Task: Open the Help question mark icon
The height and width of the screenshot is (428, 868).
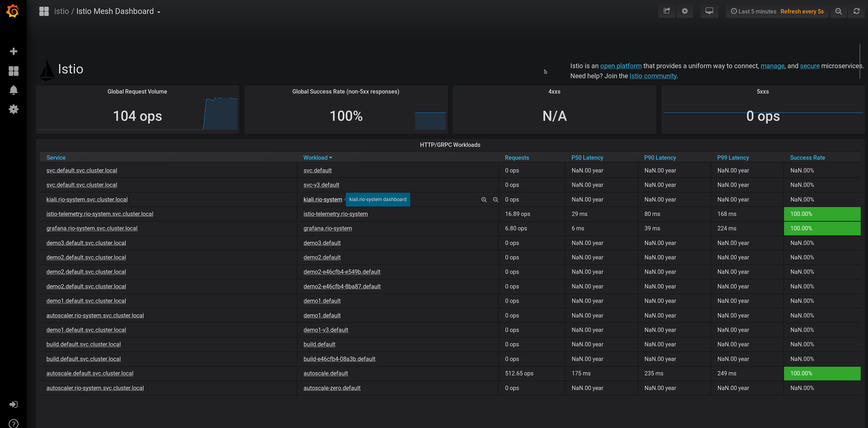Action: coord(13,423)
